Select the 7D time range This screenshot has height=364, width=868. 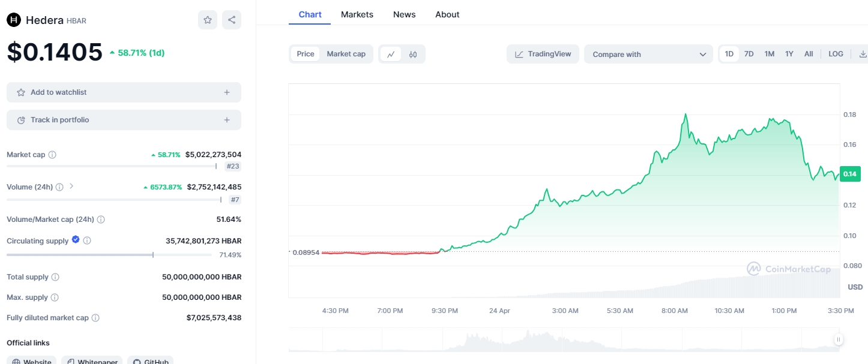(749, 54)
